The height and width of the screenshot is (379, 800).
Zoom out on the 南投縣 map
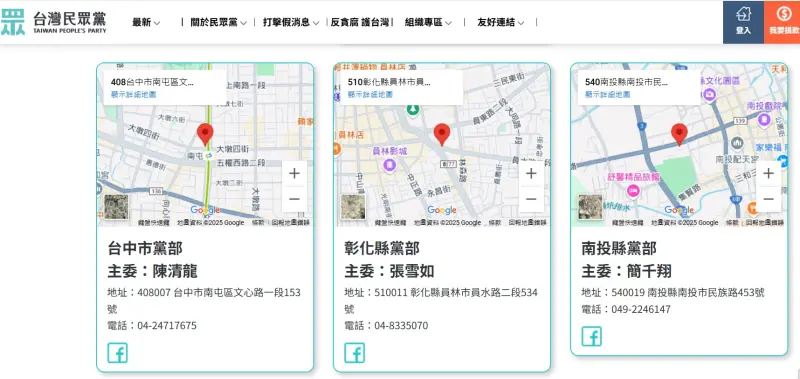[768, 199]
